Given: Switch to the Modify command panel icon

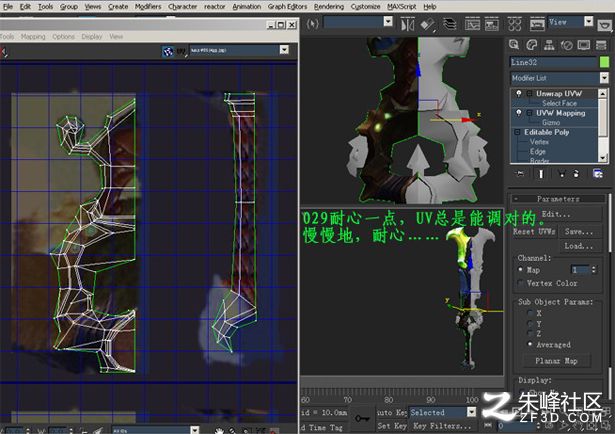Looking at the screenshot, I should (532, 45).
